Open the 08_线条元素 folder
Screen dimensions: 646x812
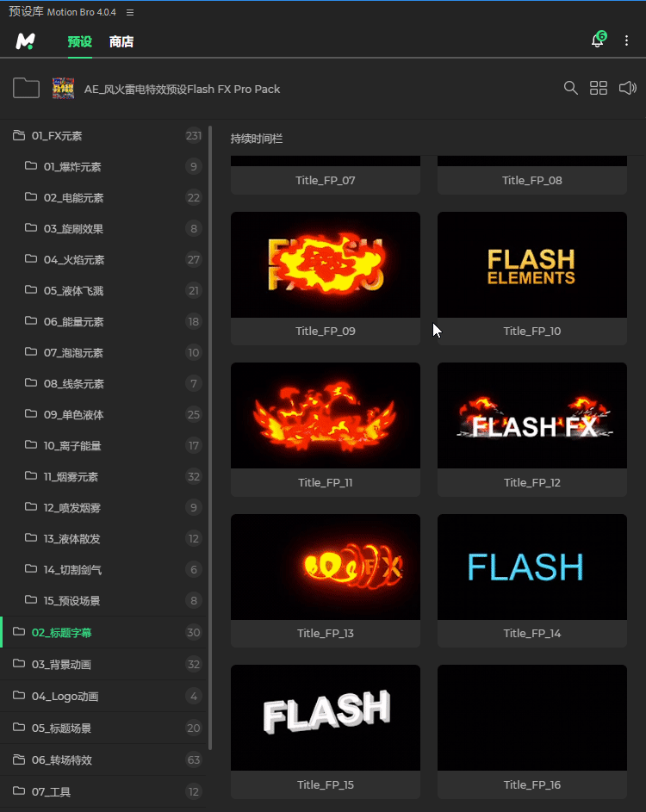pyautogui.click(x=103, y=384)
